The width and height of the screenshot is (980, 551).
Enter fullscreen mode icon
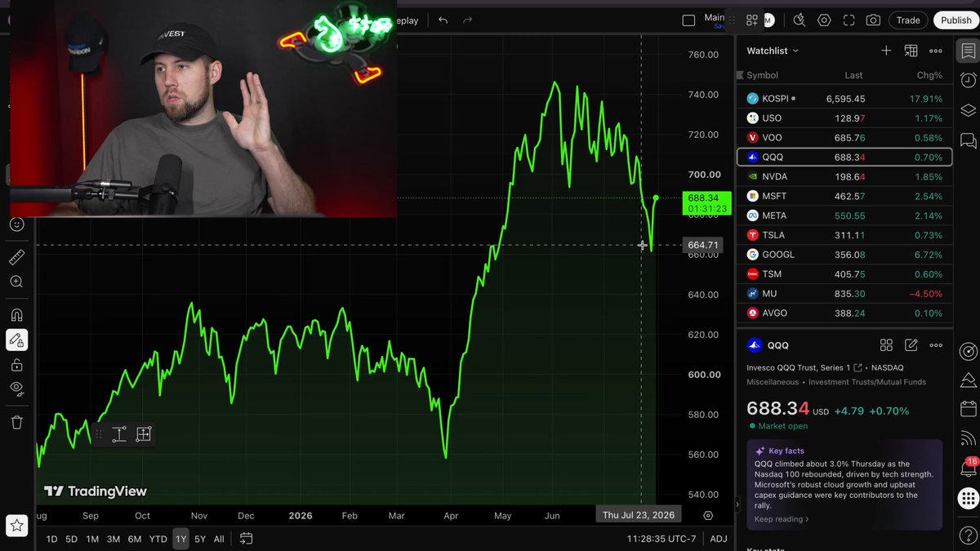point(849,20)
